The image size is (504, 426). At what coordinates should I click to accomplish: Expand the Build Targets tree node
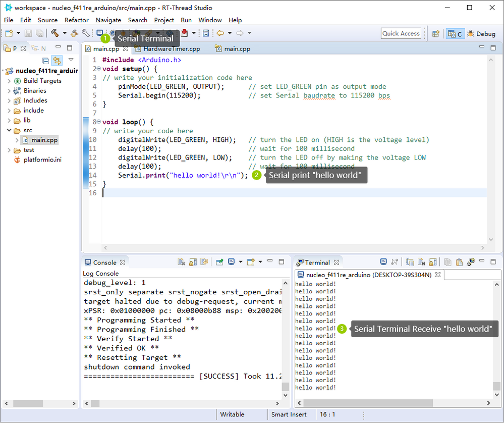click(9, 81)
